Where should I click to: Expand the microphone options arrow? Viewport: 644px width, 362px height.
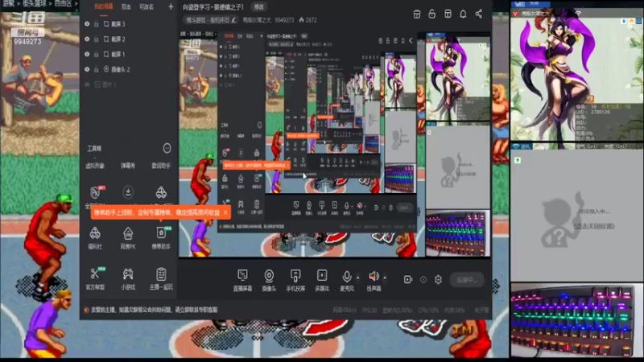pyautogui.click(x=357, y=278)
